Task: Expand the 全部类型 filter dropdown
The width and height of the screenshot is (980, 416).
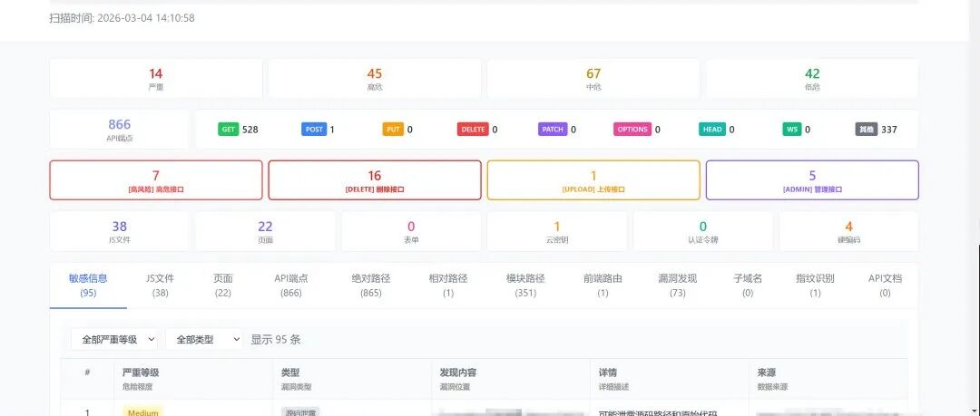Action: coord(204,339)
